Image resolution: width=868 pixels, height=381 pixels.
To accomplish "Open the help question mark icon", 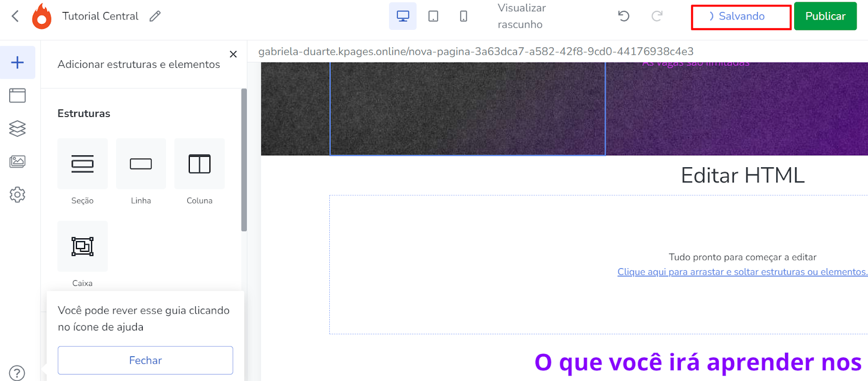I will [x=17, y=373].
